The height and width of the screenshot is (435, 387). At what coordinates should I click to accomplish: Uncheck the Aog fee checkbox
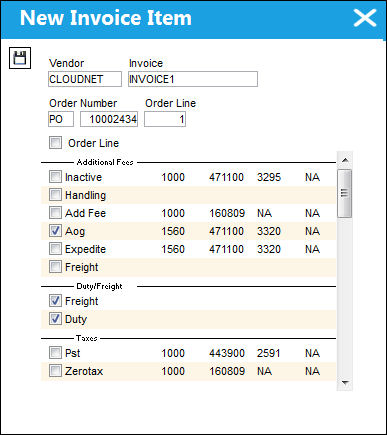coord(55,231)
